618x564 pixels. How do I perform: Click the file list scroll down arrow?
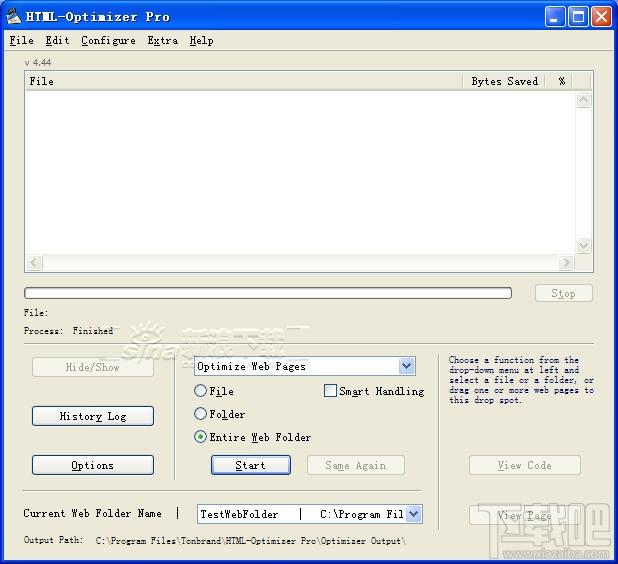[x=583, y=246]
